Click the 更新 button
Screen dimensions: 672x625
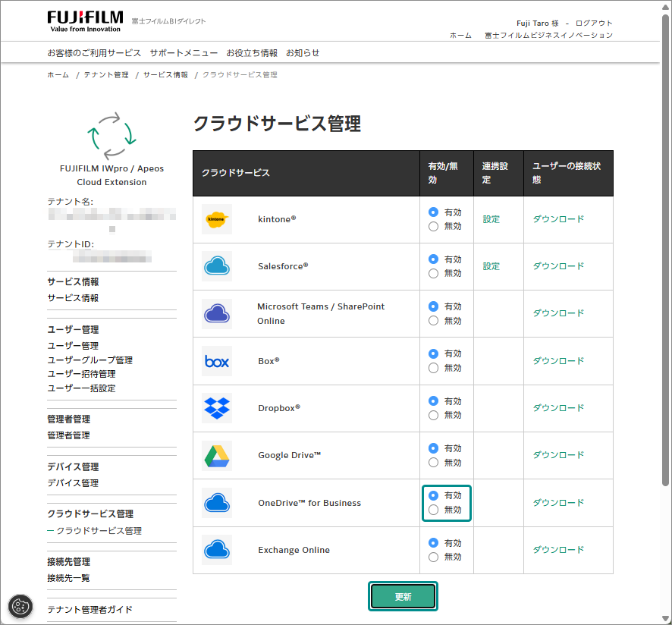[x=403, y=596]
